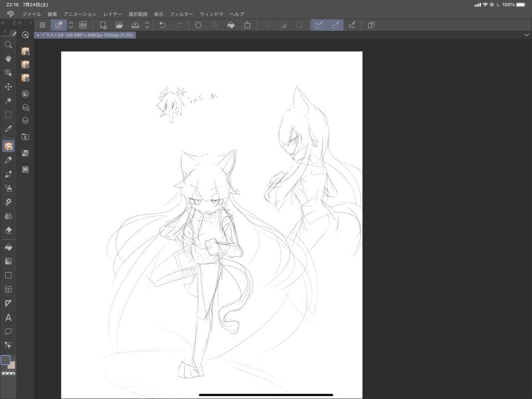This screenshot has height=399, width=532.
Task: Select the Frame border tool
Action: (x=8, y=289)
